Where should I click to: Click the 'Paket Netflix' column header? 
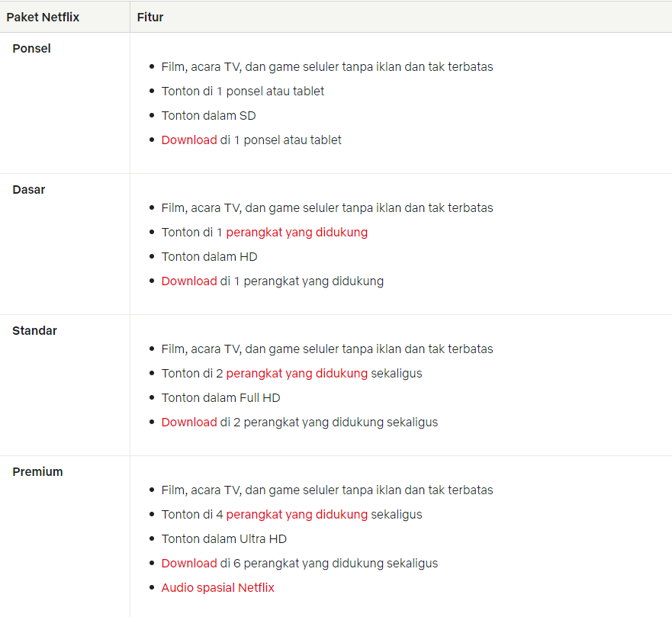tap(43, 17)
